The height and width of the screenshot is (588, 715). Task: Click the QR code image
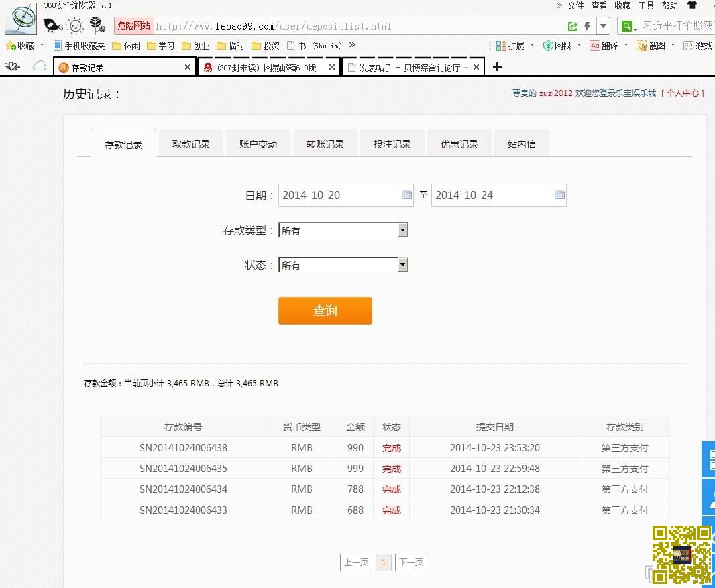pos(681,554)
